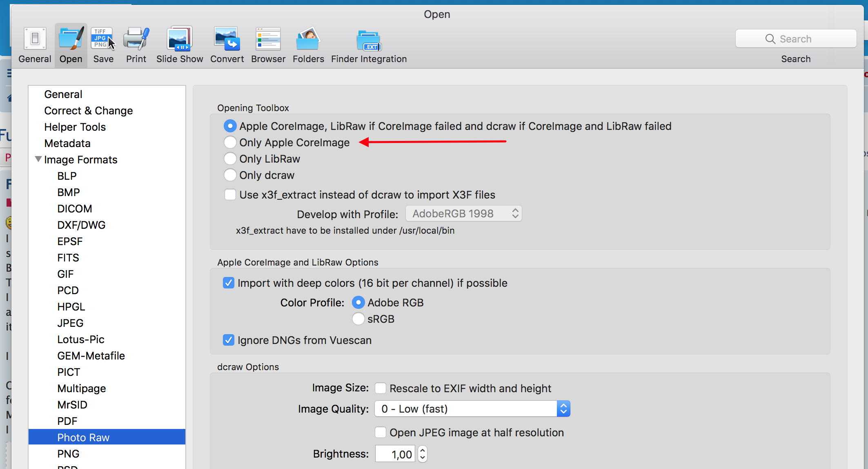Click into the Brightness value field
Viewport: 868px width, 469px height.
[x=395, y=454]
